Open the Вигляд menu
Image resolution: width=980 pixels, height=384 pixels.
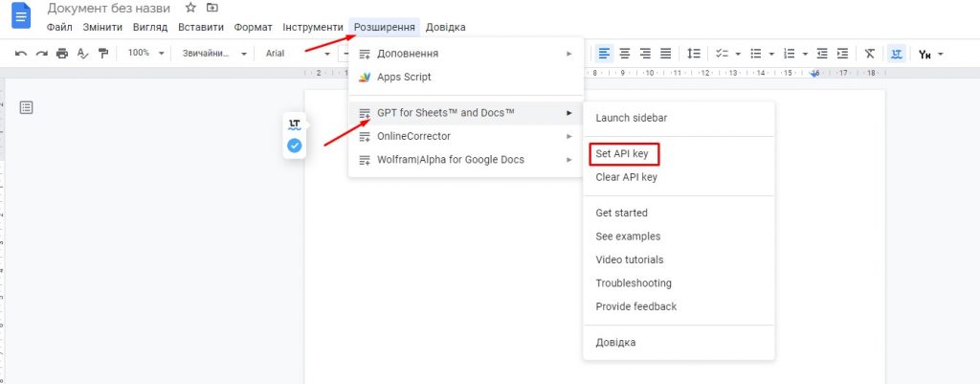click(150, 28)
